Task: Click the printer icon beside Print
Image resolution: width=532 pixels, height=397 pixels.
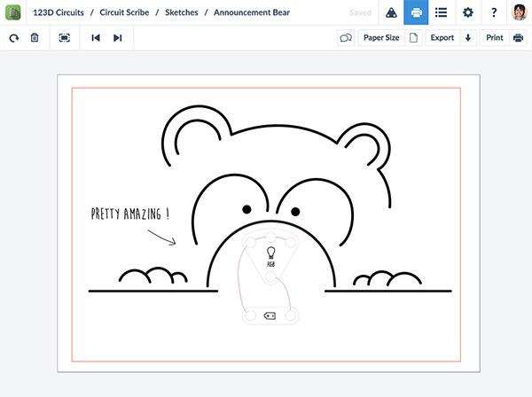Action: pos(518,38)
